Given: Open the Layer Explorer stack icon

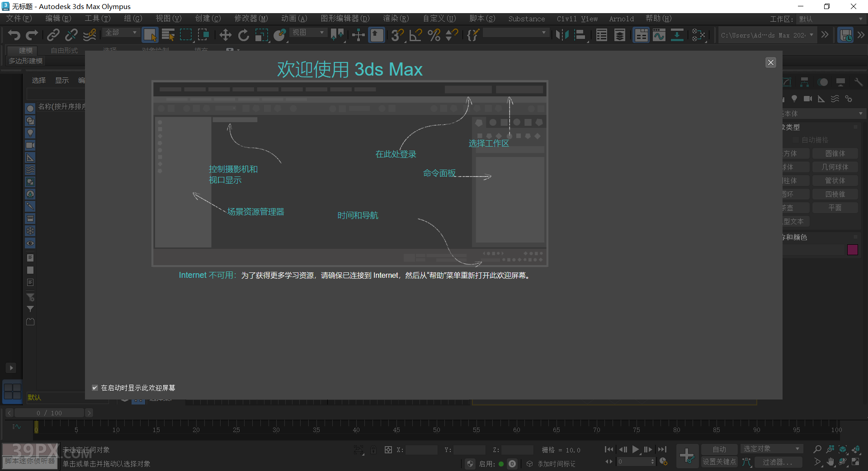Looking at the screenshot, I should (x=620, y=35).
